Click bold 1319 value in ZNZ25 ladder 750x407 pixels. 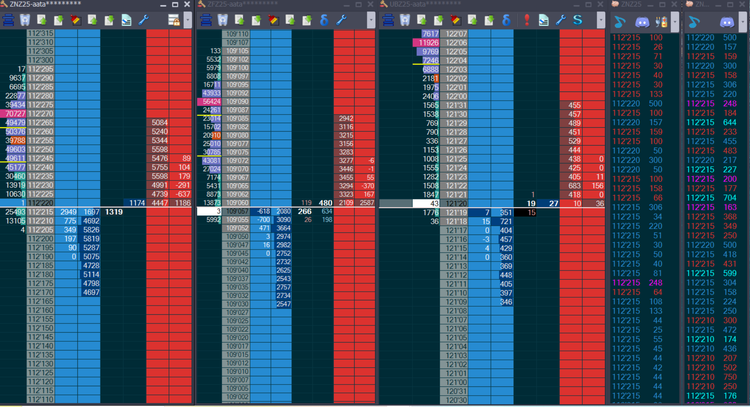click(x=113, y=212)
